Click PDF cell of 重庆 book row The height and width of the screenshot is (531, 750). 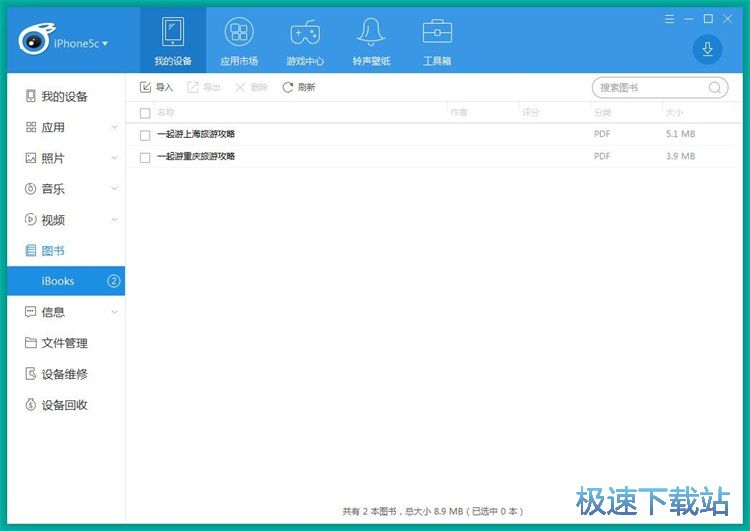click(602, 156)
